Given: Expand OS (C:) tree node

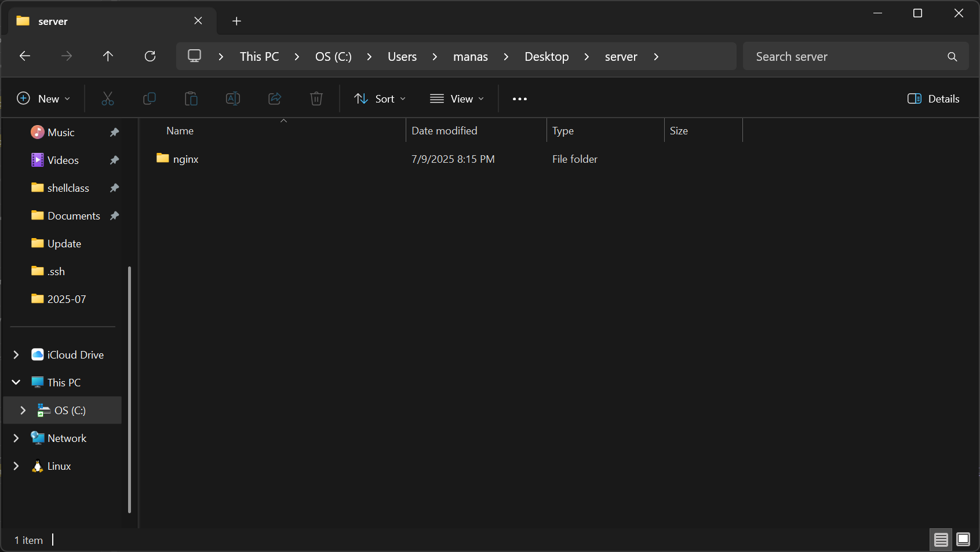Looking at the screenshot, I should pyautogui.click(x=23, y=410).
